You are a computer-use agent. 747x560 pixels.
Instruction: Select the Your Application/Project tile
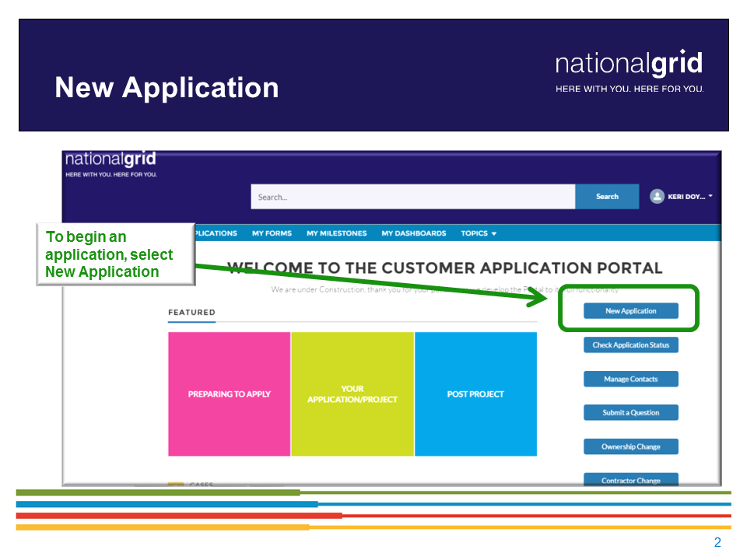click(x=352, y=394)
